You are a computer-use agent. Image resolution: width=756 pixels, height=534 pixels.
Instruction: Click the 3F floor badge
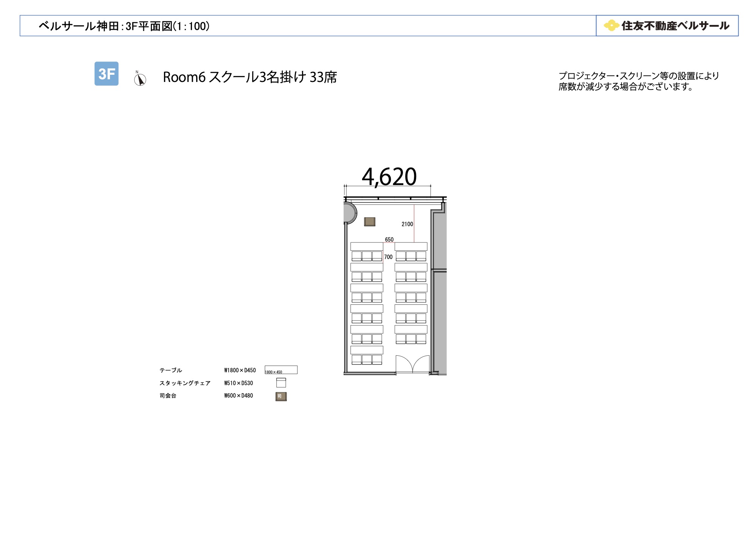tap(106, 74)
